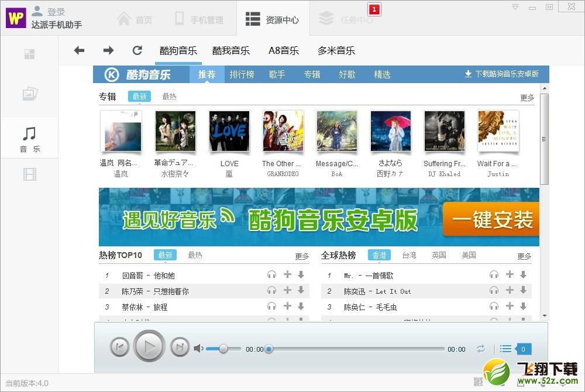Click the playlist count badge showing 0
This screenshot has height=392, width=585.
point(523,349)
